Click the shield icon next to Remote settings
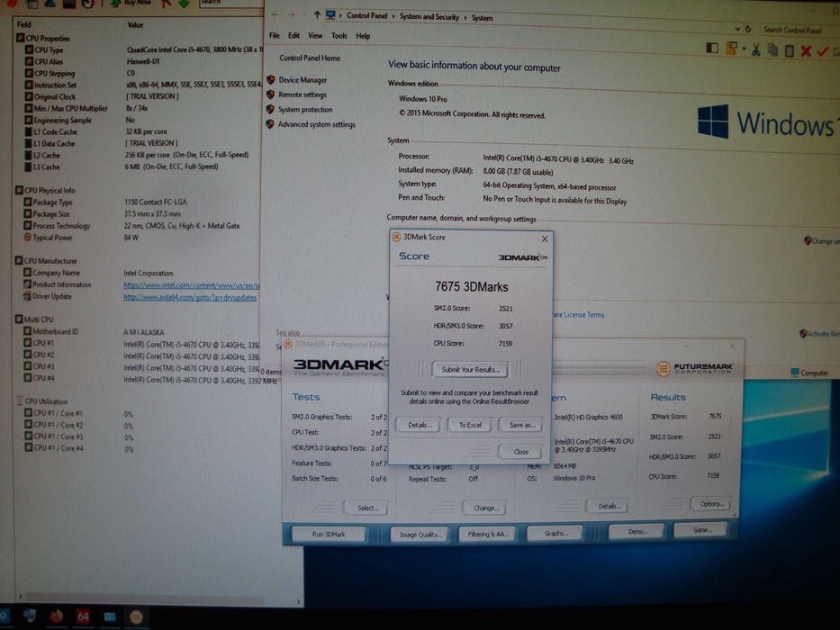 (270, 94)
